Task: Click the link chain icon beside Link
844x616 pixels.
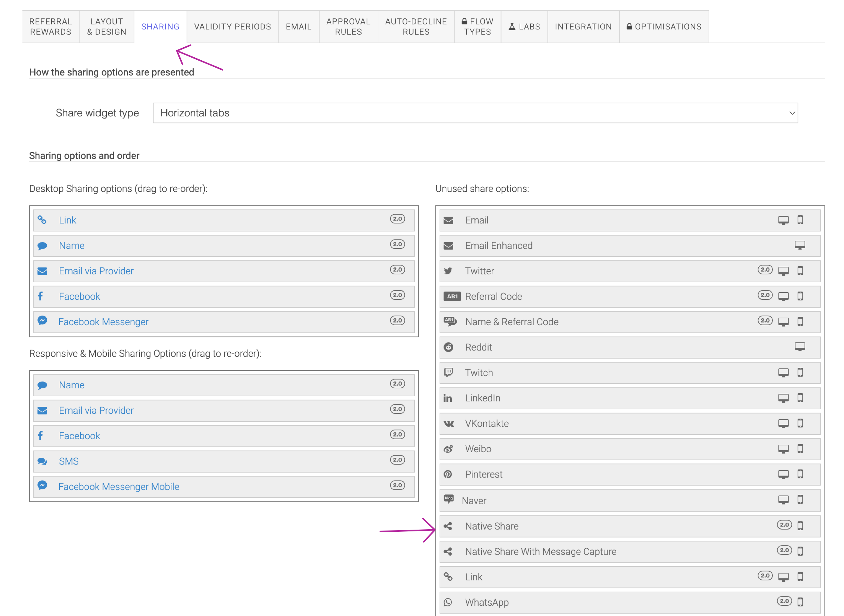Action: tap(42, 220)
